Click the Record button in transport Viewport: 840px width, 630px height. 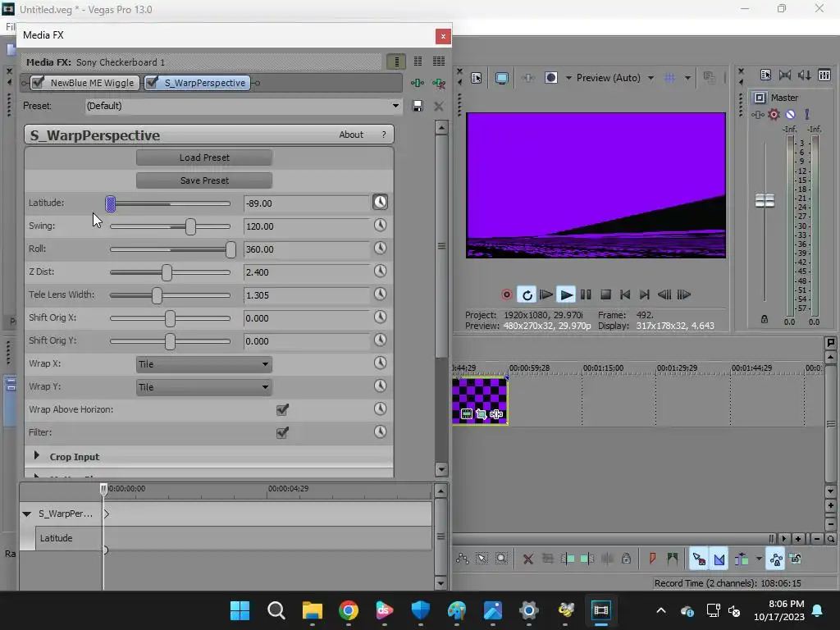pos(506,294)
